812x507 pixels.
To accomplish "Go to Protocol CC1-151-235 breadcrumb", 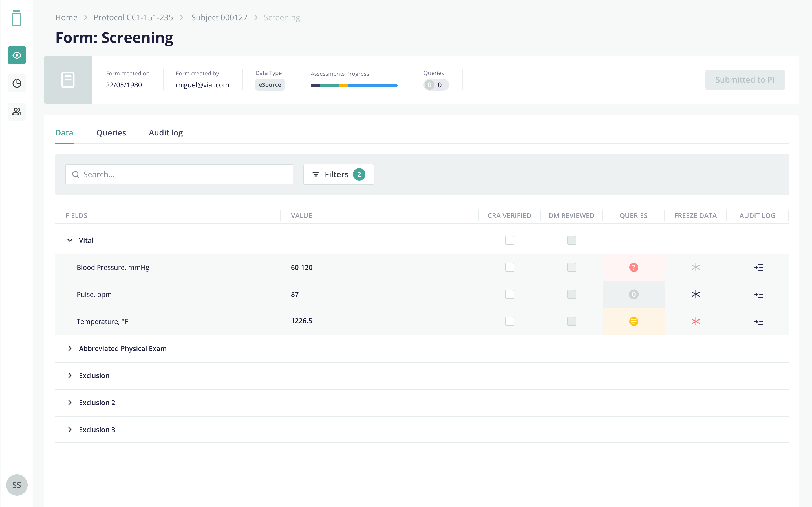I will click(x=133, y=17).
